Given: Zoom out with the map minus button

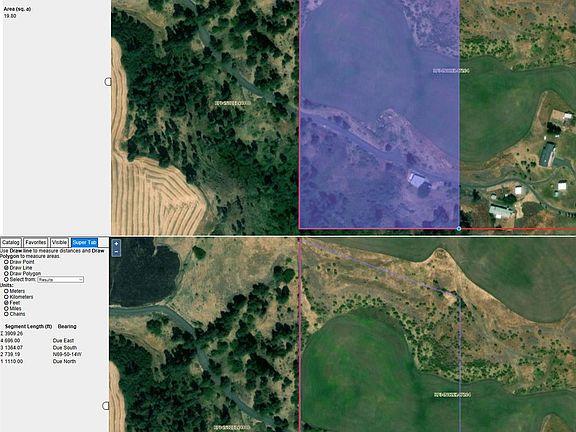Looking at the screenshot, I should coord(116,252).
